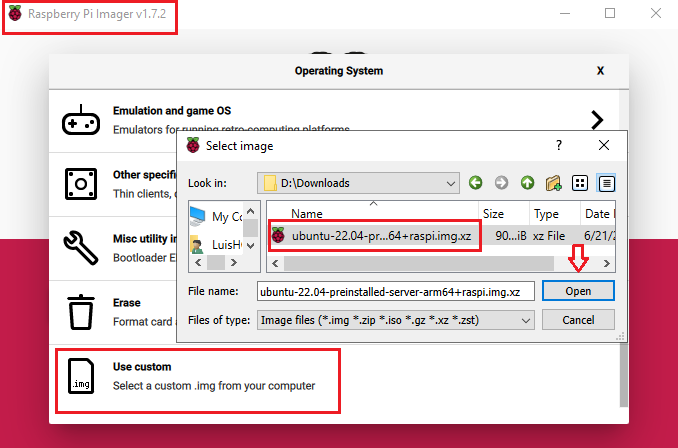This screenshot has height=448, width=678.
Task: Click file list scroll left arrow
Action: [275, 263]
